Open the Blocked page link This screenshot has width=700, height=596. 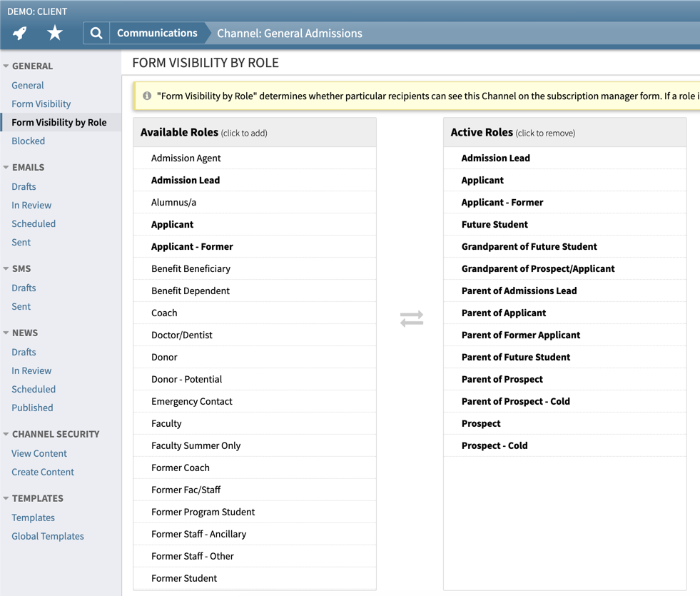[x=28, y=141]
